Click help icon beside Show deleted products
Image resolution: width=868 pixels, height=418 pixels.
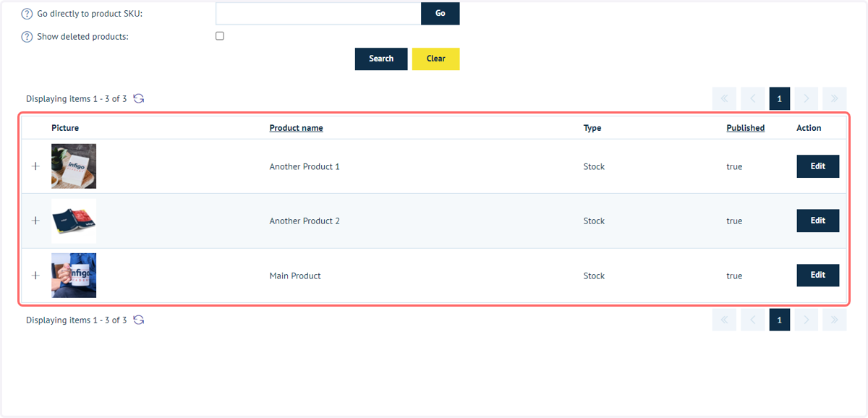coord(27,37)
